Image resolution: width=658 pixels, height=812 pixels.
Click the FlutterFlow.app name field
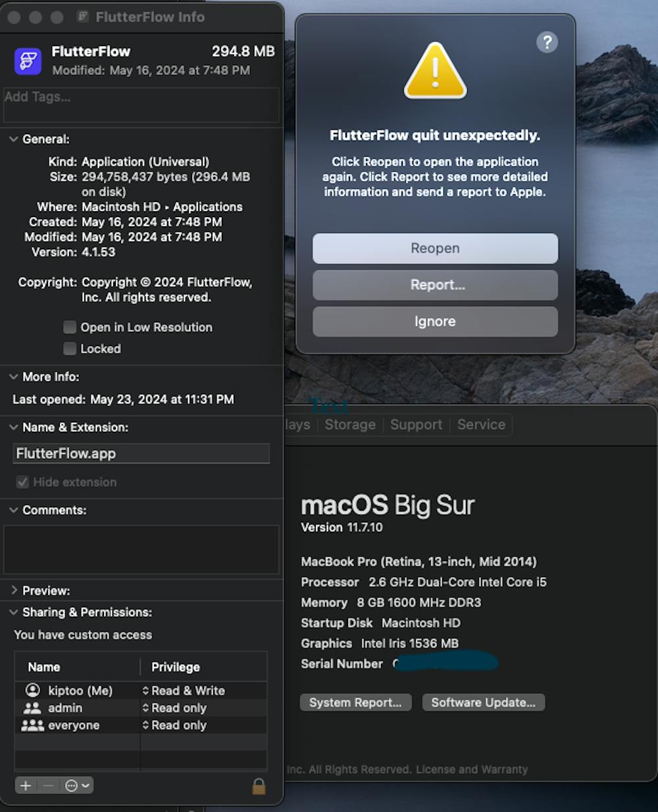141,453
